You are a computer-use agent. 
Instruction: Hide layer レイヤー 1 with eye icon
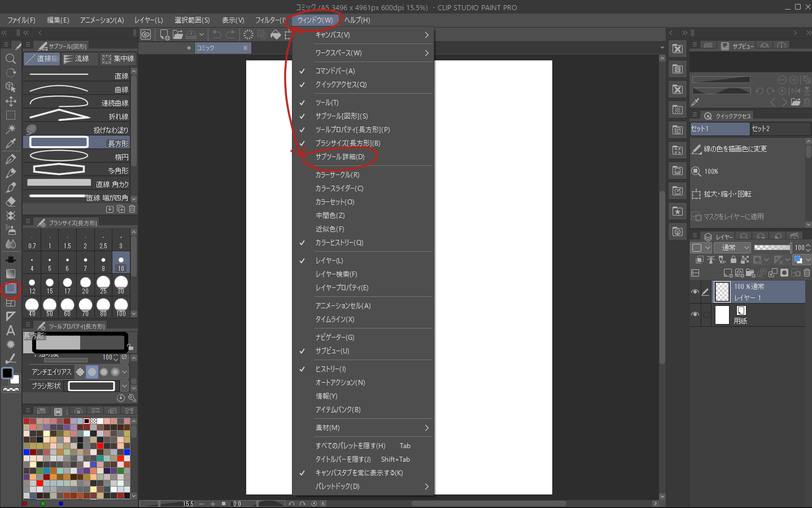(695, 292)
